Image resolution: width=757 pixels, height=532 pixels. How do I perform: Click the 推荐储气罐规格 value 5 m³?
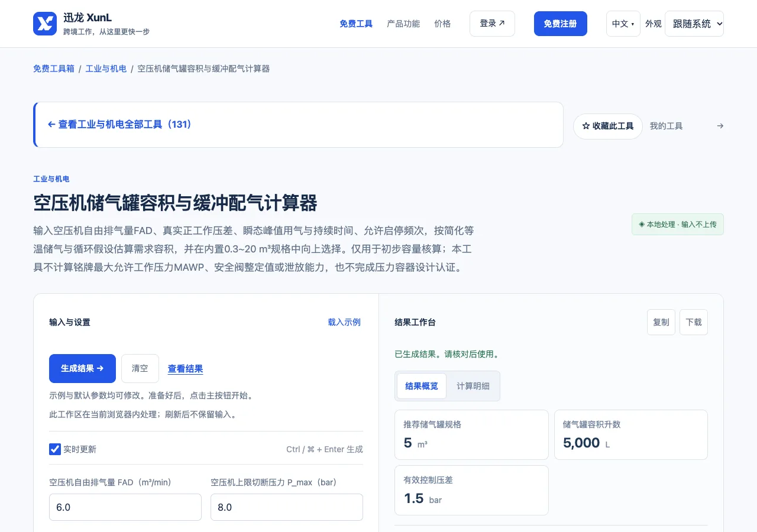tap(416, 443)
